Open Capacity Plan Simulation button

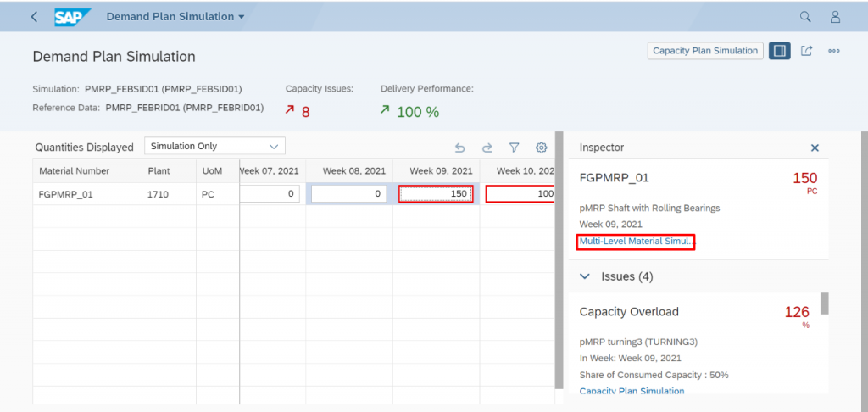coord(705,50)
